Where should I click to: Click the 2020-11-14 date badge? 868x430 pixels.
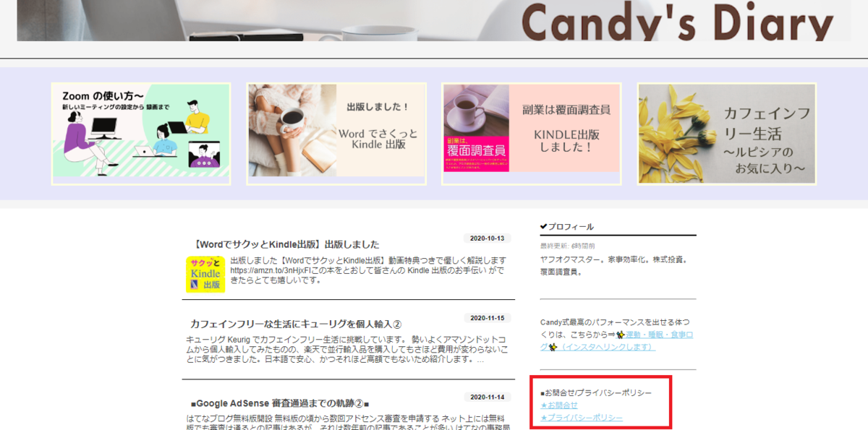point(488,397)
